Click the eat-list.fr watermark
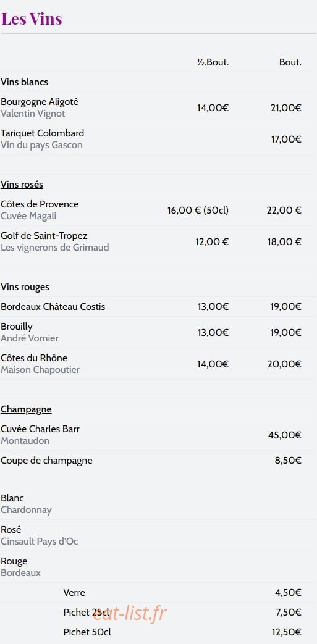The width and height of the screenshot is (317, 644). [130, 614]
